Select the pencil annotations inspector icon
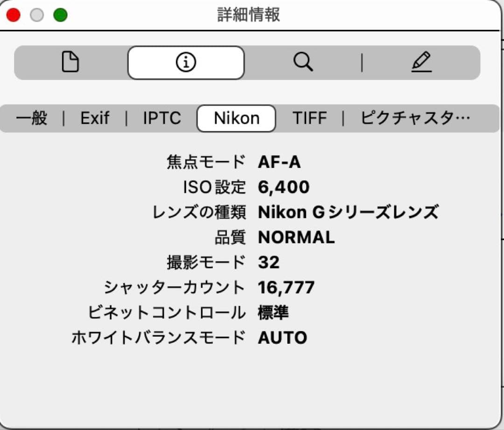This screenshot has height=430, width=504. point(421,62)
